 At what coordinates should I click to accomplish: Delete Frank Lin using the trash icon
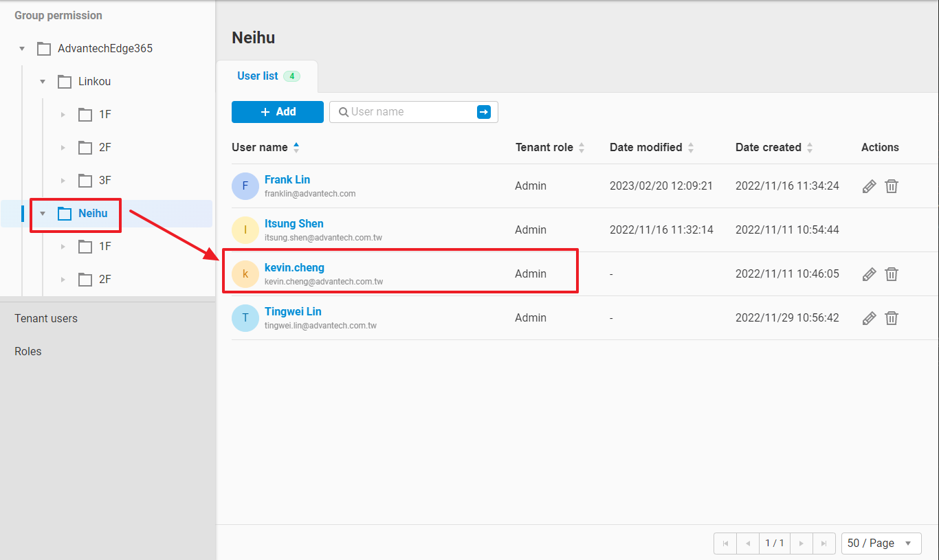click(891, 186)
